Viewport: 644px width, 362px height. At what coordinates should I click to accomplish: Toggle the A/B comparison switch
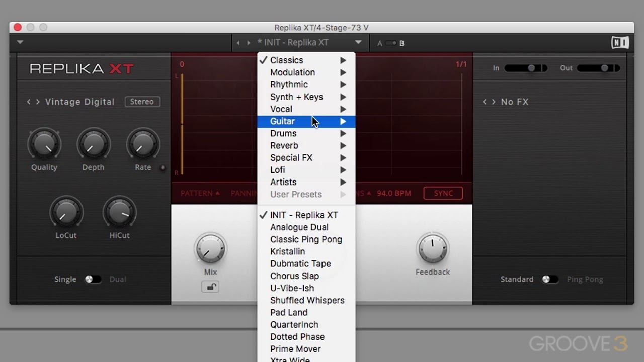coord(391,43)
